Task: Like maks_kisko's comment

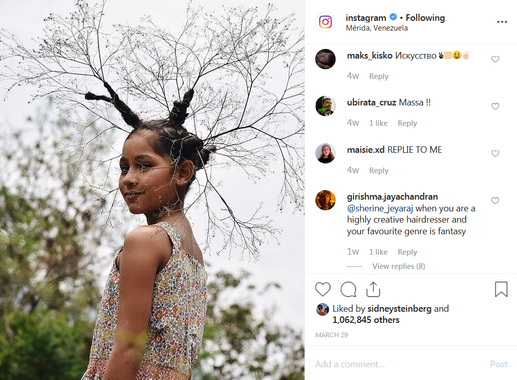Action: click(495, 59)
